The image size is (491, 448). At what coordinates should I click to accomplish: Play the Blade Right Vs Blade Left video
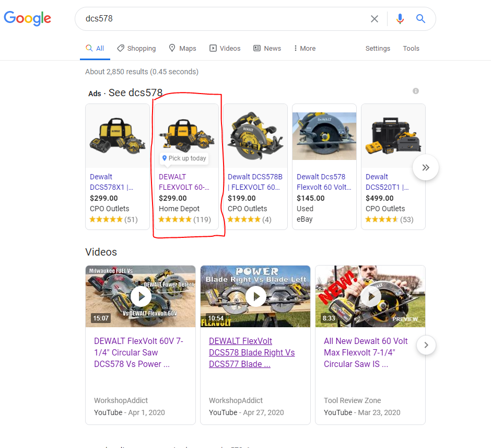(x=255, y=296)
